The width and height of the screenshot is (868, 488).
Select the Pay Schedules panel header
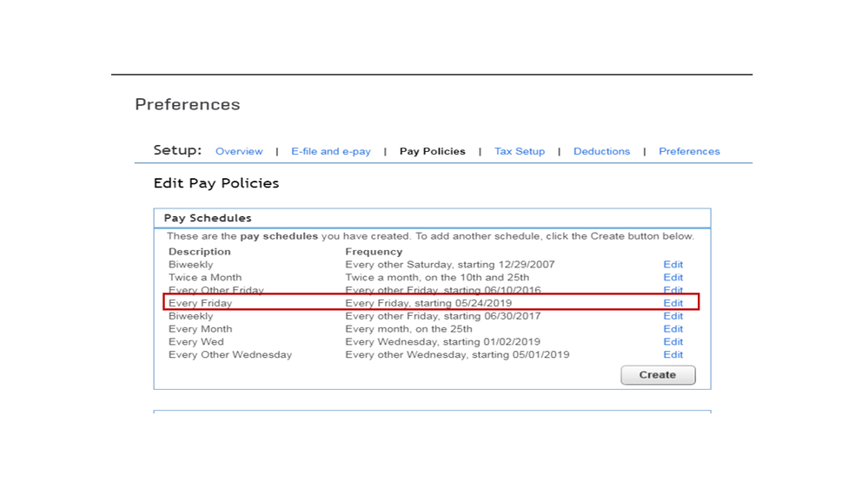coord(208,218)
